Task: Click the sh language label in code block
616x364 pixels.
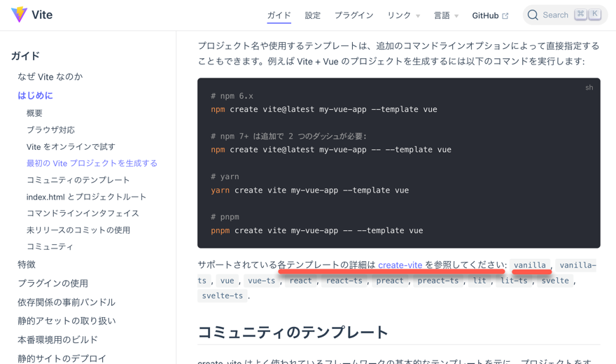Action: pyautogui.click(x=589, y=87)
